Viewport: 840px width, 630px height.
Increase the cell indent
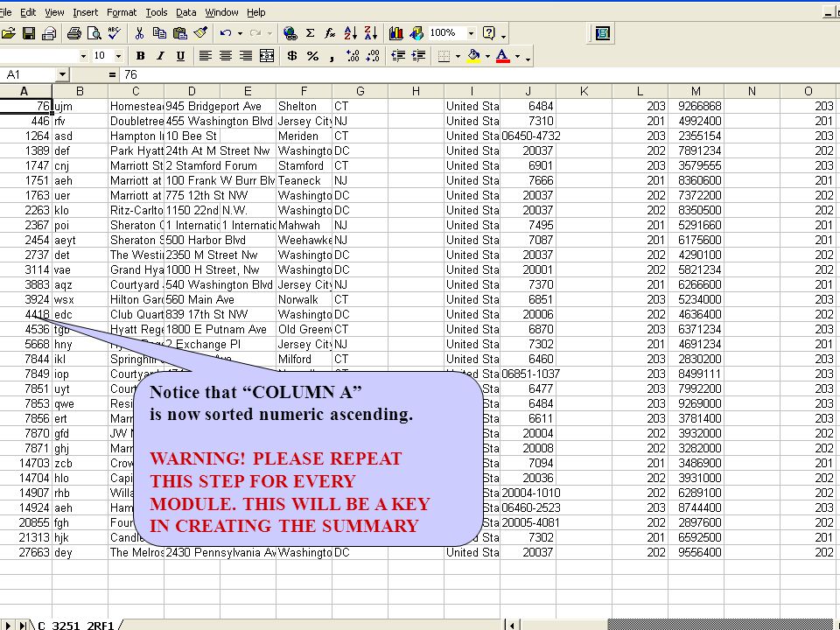pos(418,56)
